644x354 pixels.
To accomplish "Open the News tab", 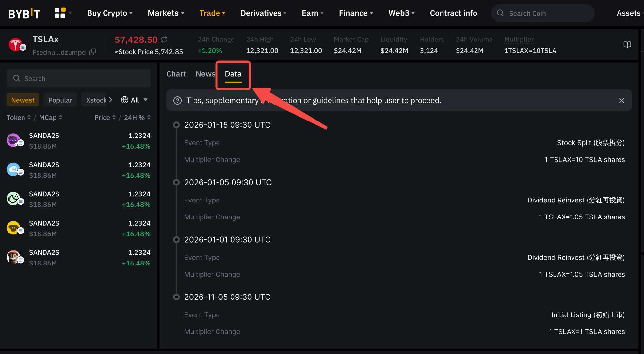I will click(205, 74).
